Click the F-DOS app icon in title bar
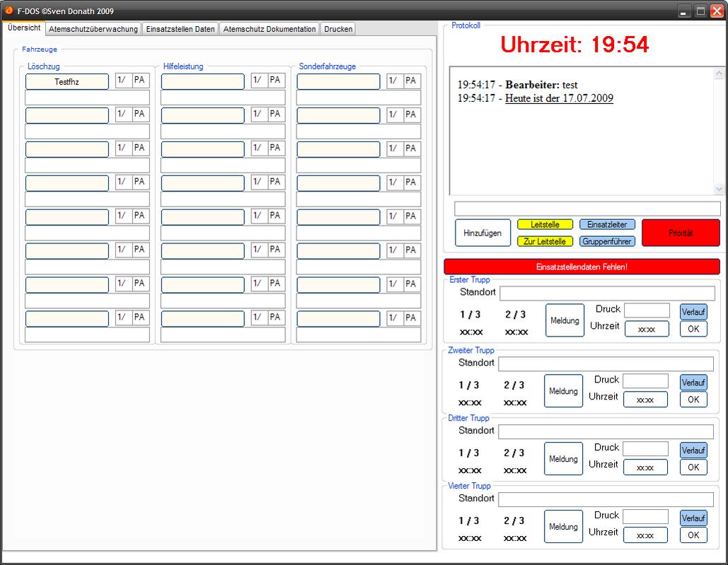The image size is (728, 565). click(9, 11)
